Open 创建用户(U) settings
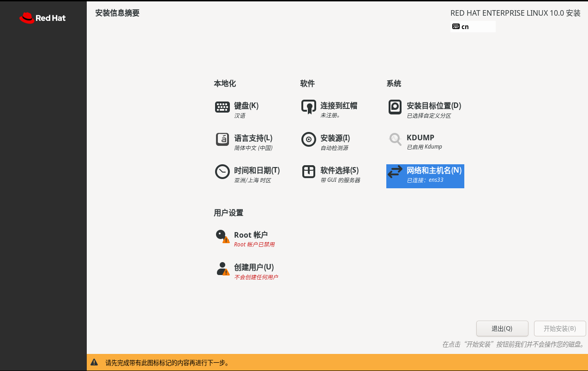Viewport: 588px width, 371px height. [254, 267]
